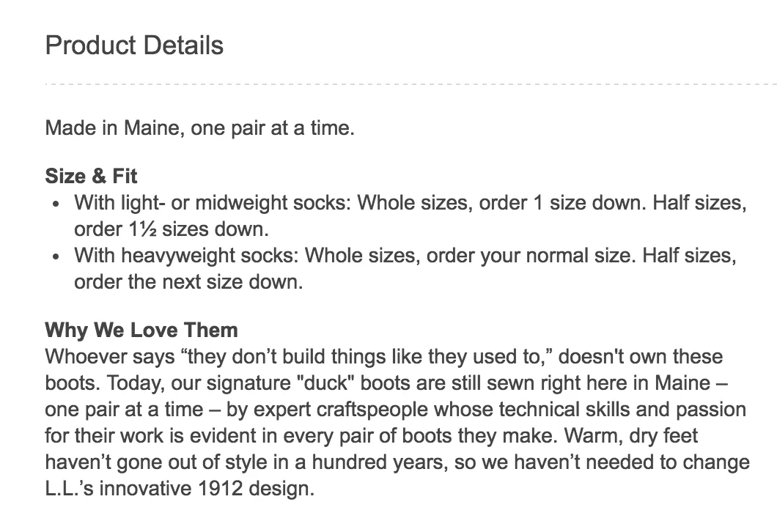Click 'order 1 size down' text
Screen dimensions: 777x532
coord(547,202)
